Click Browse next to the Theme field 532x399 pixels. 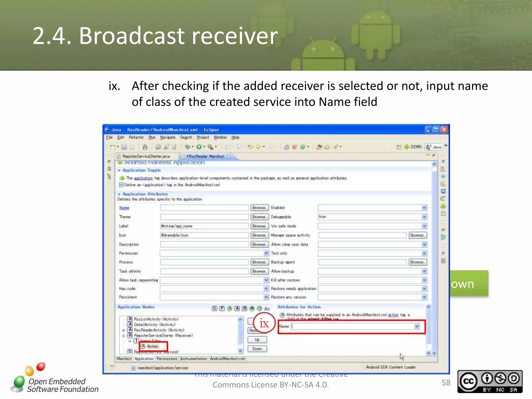pos(259,217)
